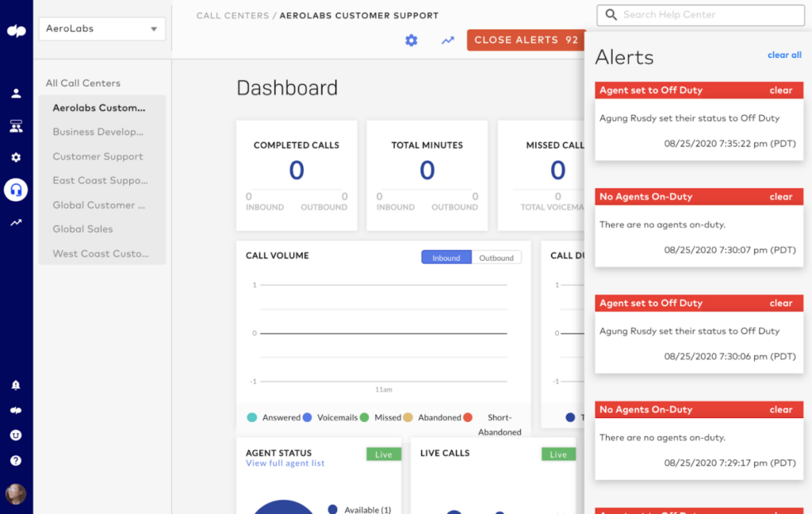Switch Call Volume chart to Outbound
812x514 pixels.
[x=496, y=258]
